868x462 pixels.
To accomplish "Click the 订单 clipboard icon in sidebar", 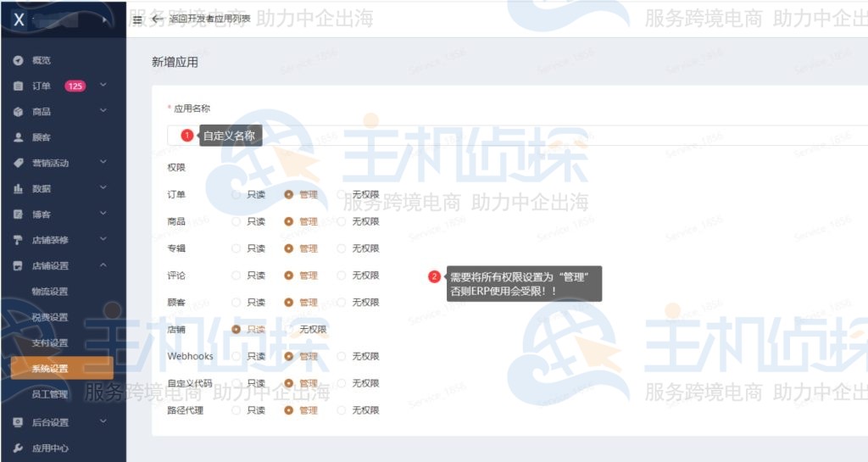I will tap(19, 86).
